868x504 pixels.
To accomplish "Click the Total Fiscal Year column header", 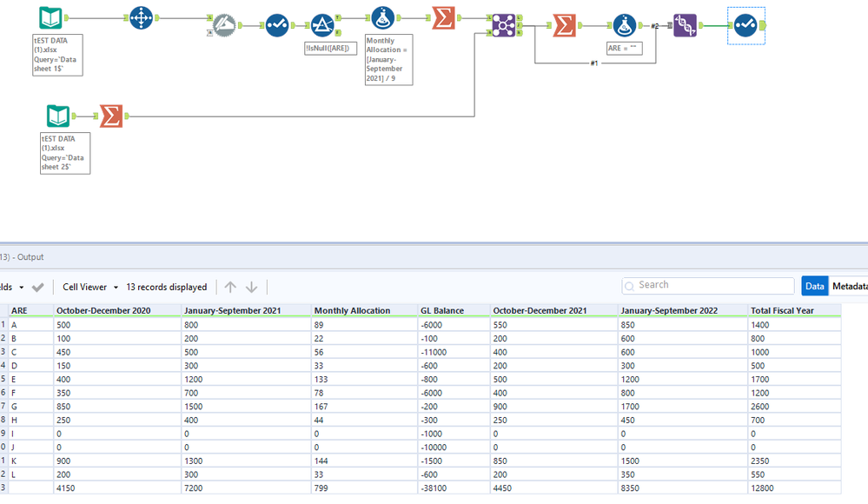I will [x=794, y=311].
